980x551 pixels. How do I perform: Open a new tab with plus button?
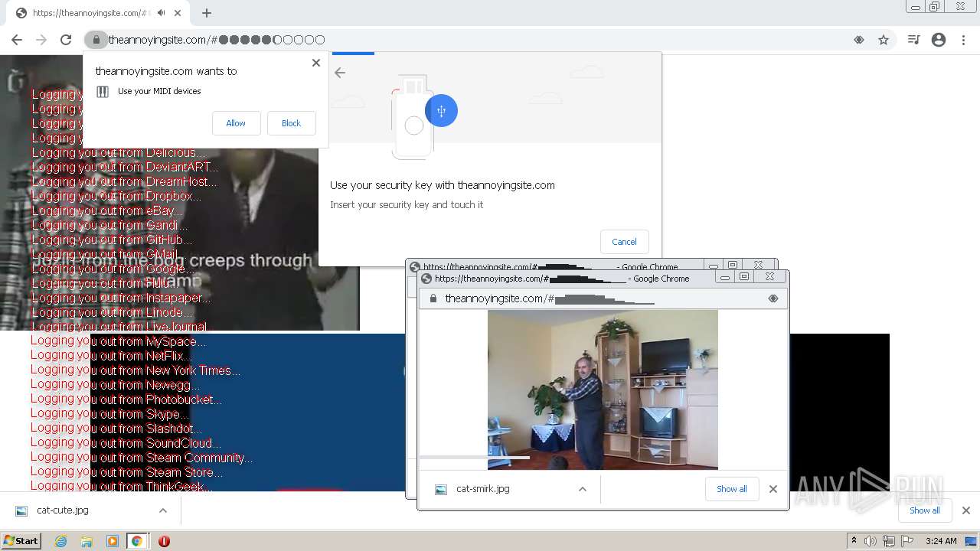coord(207,13)
